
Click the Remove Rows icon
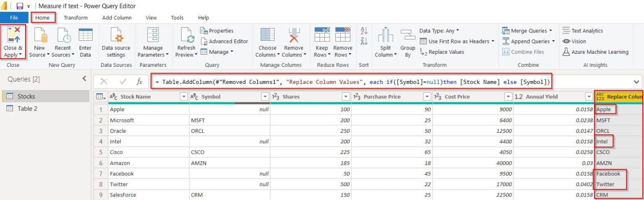tap(343, 34)
